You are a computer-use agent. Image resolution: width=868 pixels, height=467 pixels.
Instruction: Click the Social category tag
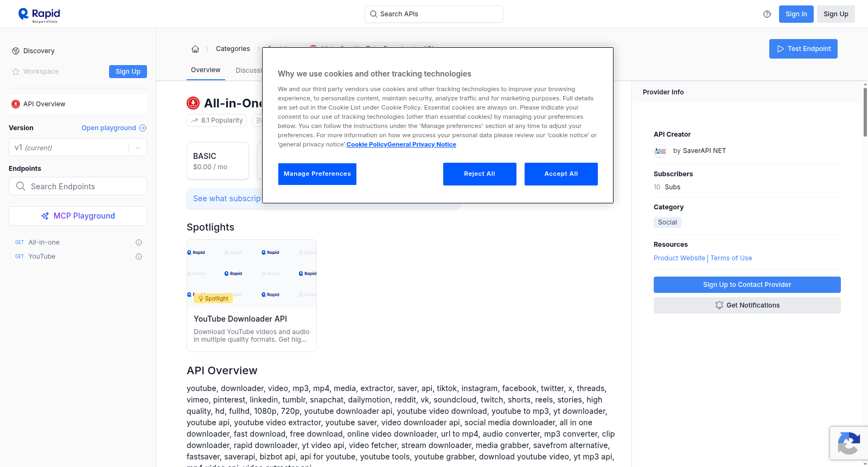[667, 222]
